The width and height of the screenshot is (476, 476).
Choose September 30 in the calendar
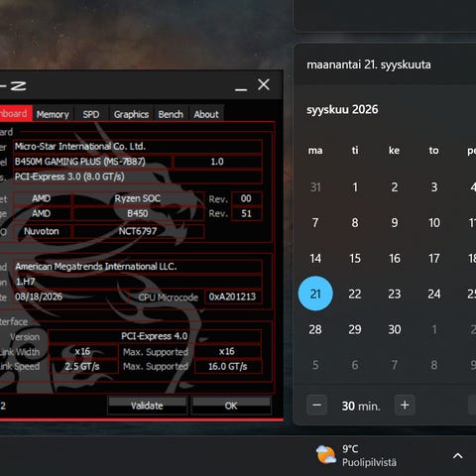(395, 329)
